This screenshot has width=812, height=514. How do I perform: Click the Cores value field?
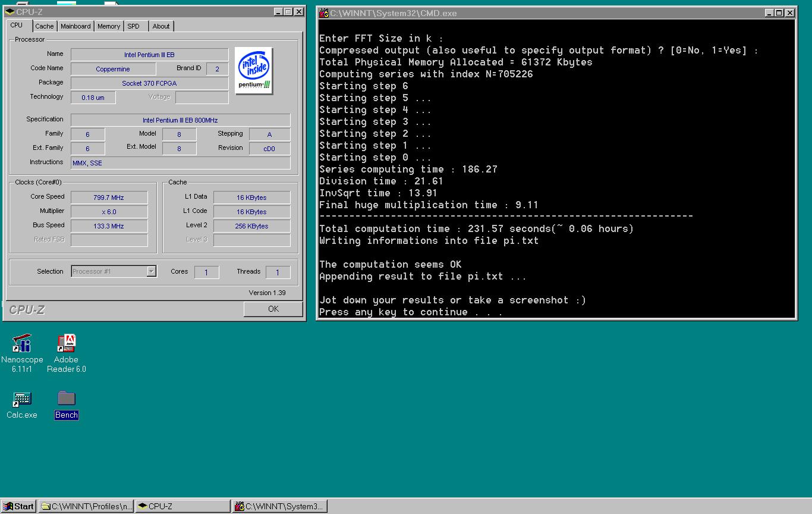click(206, 272)
